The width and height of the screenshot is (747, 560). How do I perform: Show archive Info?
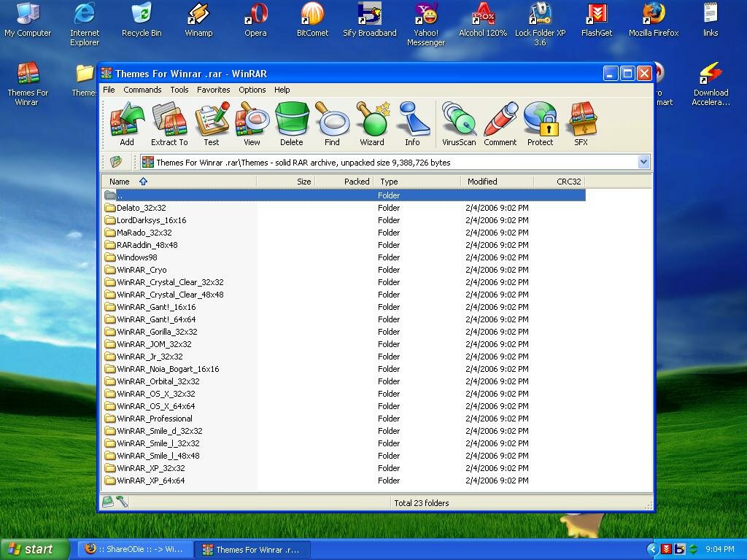pos(413,123)
